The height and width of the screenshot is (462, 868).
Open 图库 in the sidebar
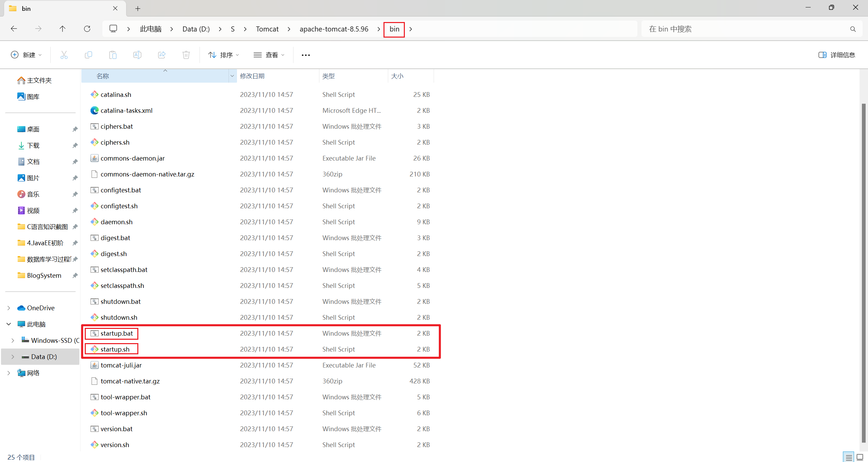[x=28, y=97]
